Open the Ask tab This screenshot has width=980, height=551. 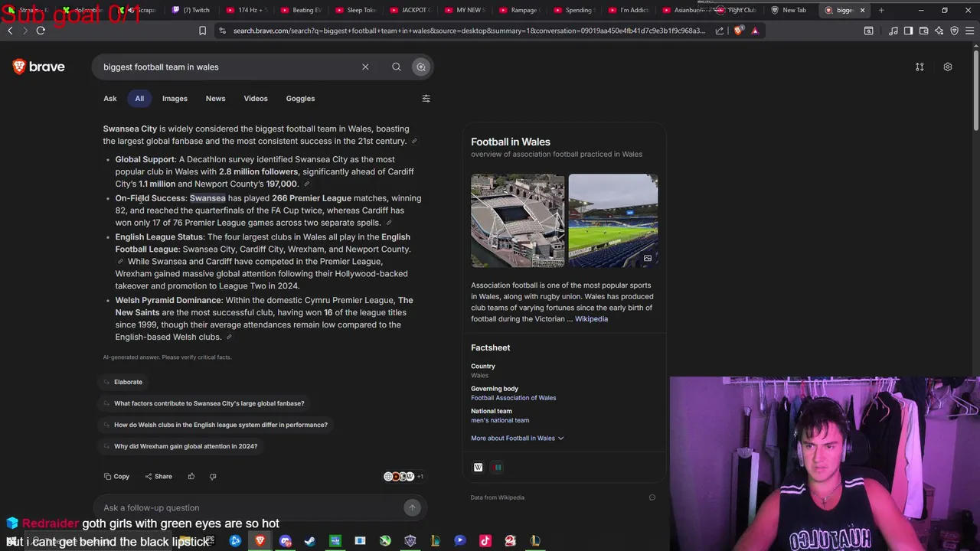click(x=110, y=99)
